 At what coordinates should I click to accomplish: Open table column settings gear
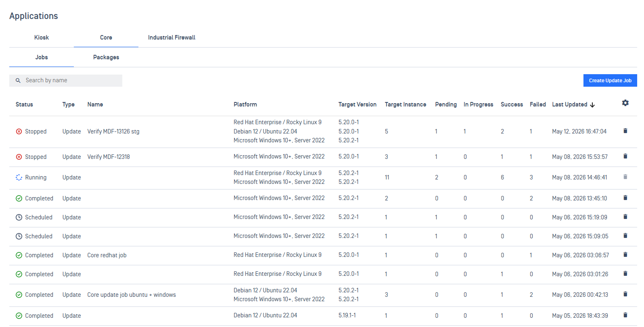coord(625,103)
